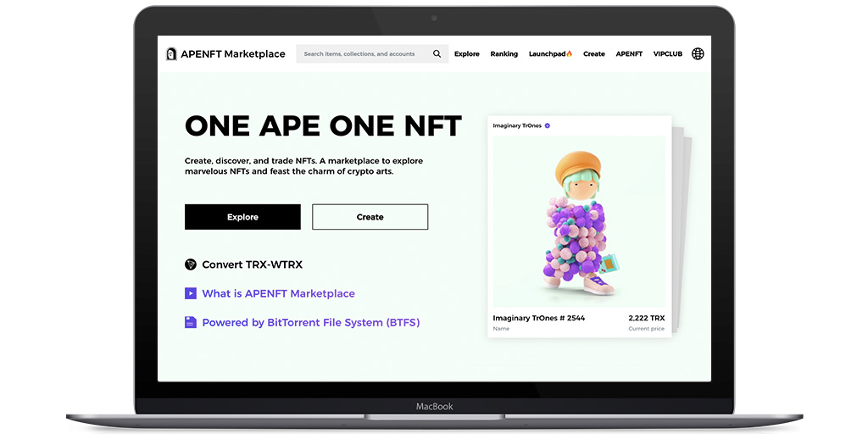Open the Explore menu in navigation
Screen dimensions: 868x434
(x=467, y=53)
